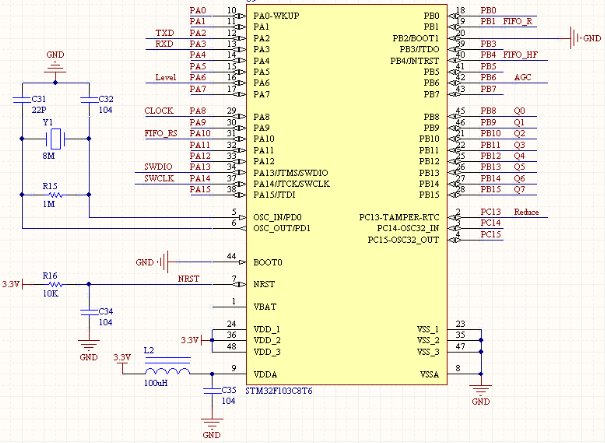The width and height of the screenshot is (605, 443).
Task: Select the STM32F103C8T6 component label
Action: [279, 391]
